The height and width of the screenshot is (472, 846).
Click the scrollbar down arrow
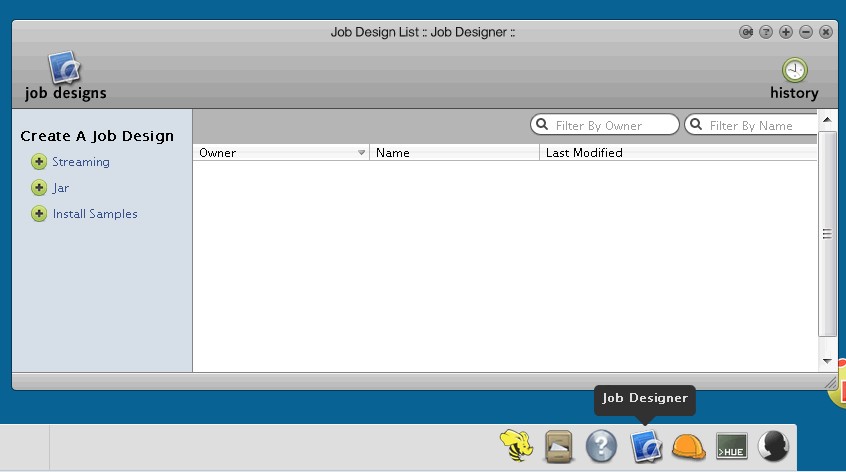pos(827,361)
